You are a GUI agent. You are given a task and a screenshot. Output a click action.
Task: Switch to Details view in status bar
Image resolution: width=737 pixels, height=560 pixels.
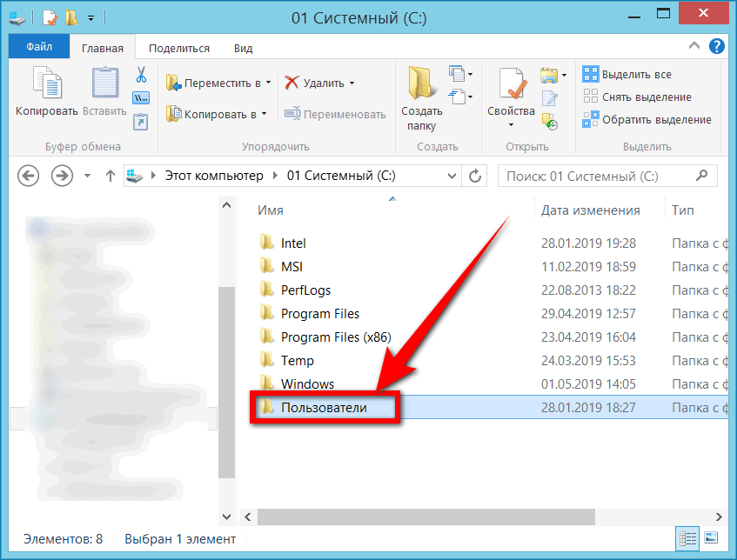tap(687, 539)
